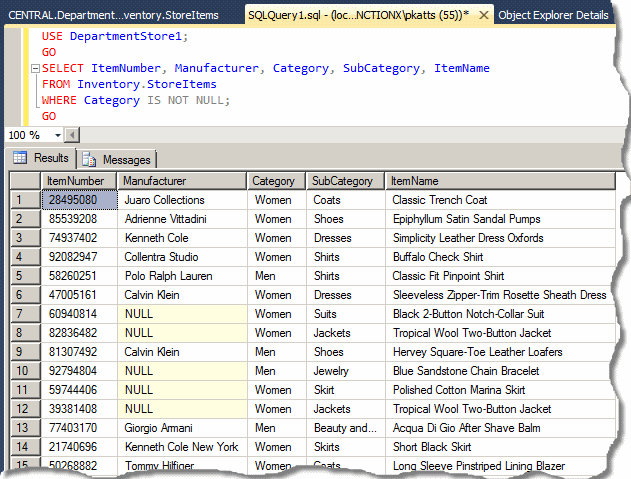
Task: Click item number 21740696 cell
Action: pos(80,446)
